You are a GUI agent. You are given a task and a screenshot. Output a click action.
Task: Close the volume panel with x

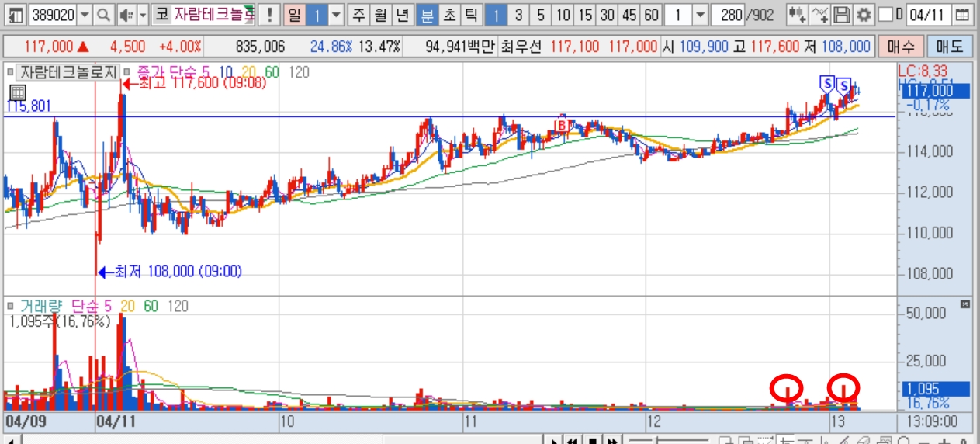pyautogui.click(x=965, y=304)
